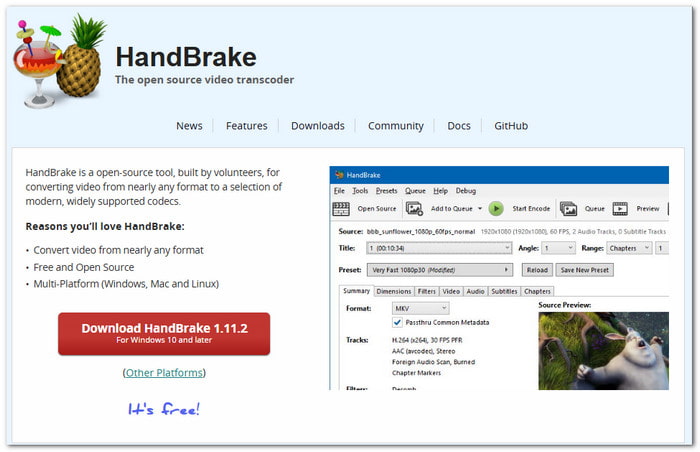The image size is (700, 452).
Task: Click the Save New Preset button
Action: pos(584,270)
